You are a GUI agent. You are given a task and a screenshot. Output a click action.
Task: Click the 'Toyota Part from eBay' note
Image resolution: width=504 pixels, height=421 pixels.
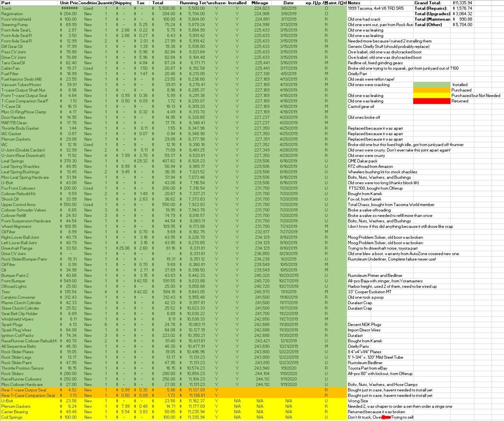point(367,368)
